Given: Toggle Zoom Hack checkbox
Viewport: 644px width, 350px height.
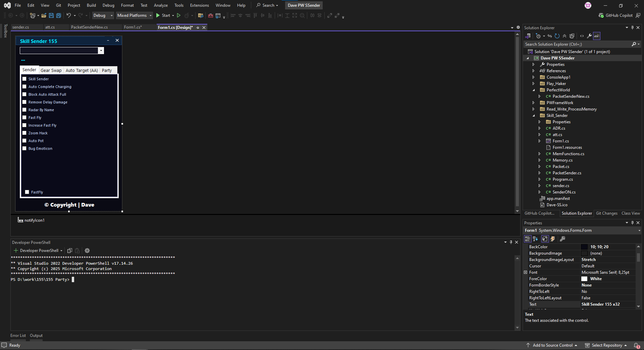Looking at the screenshot, I should [x=24, y=133].
